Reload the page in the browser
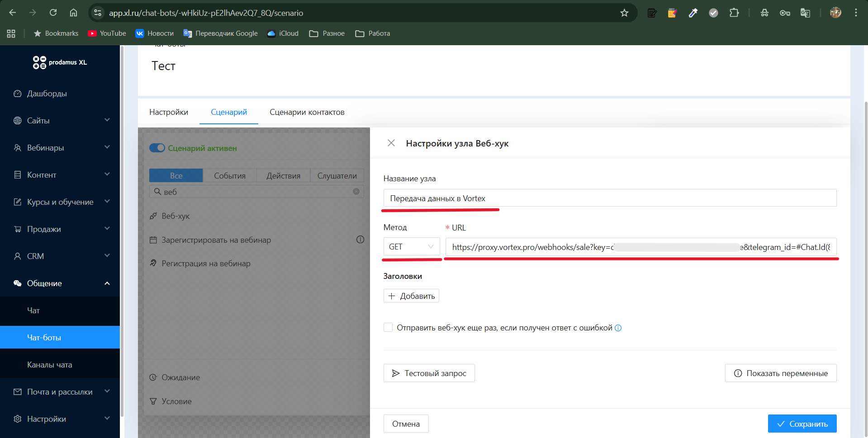The height and width of the screenshot is (438, 868). 53,13
